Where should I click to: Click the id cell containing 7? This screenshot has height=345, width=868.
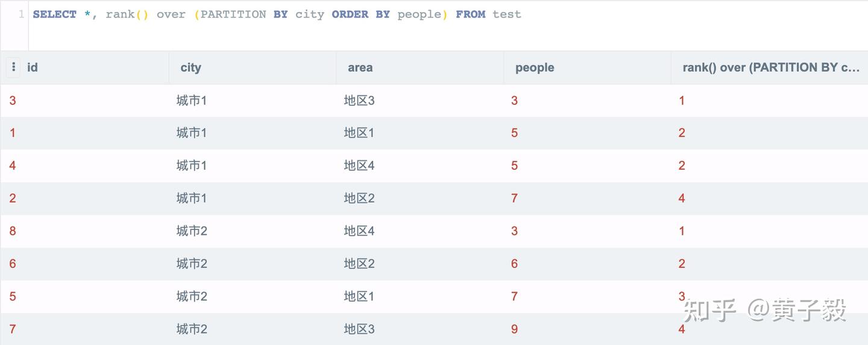[13, 329]
